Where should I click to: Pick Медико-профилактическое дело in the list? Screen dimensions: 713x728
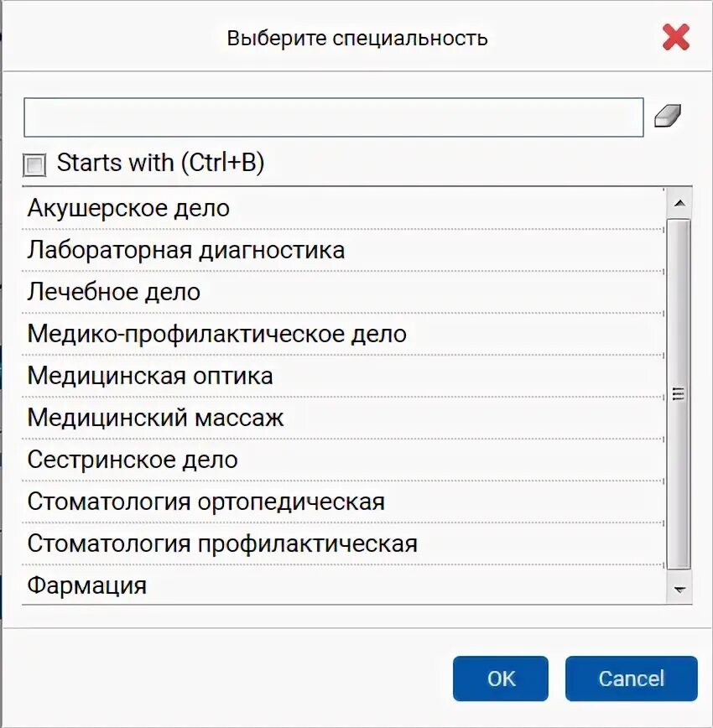pyautogui.click(x=216, y=334)
